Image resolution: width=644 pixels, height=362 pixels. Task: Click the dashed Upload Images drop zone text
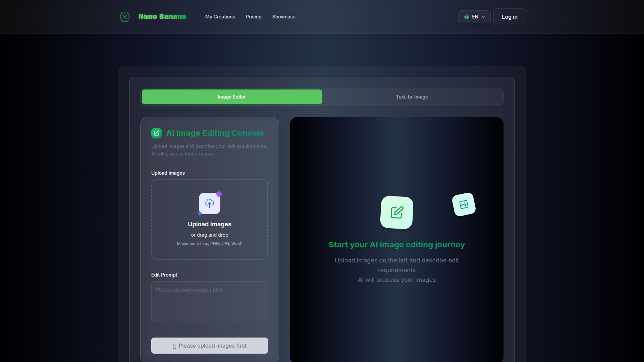click(x=210, y=224)
